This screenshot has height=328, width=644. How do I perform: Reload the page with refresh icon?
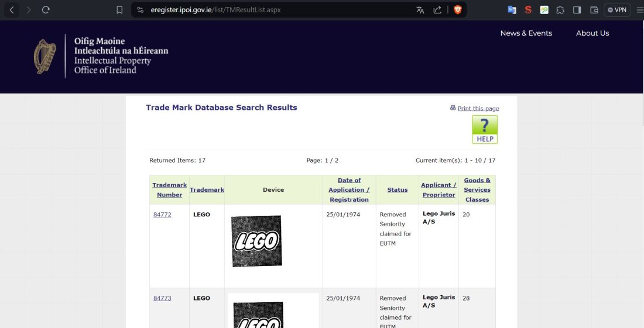[x=46, y=10]
